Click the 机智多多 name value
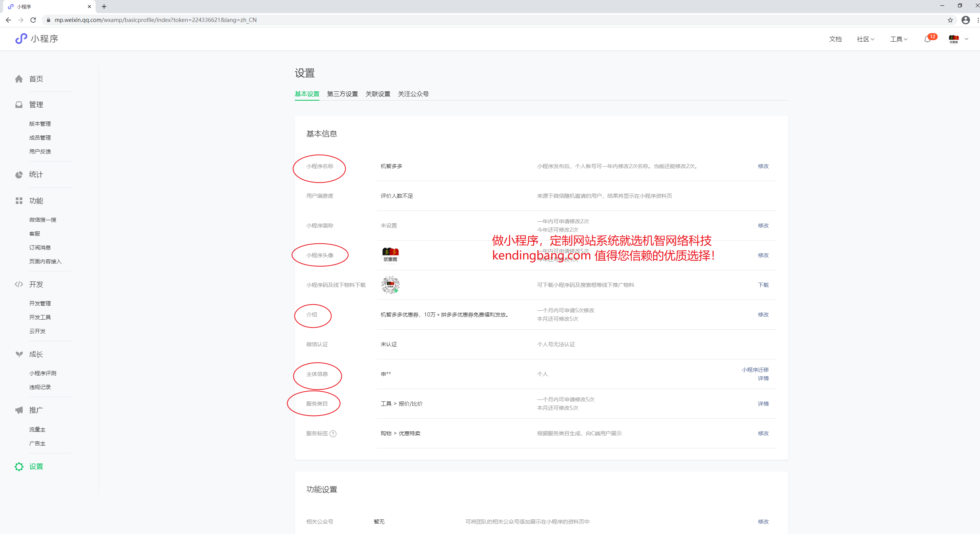This screenshot has height=534, width=980. tap(391, 166)
